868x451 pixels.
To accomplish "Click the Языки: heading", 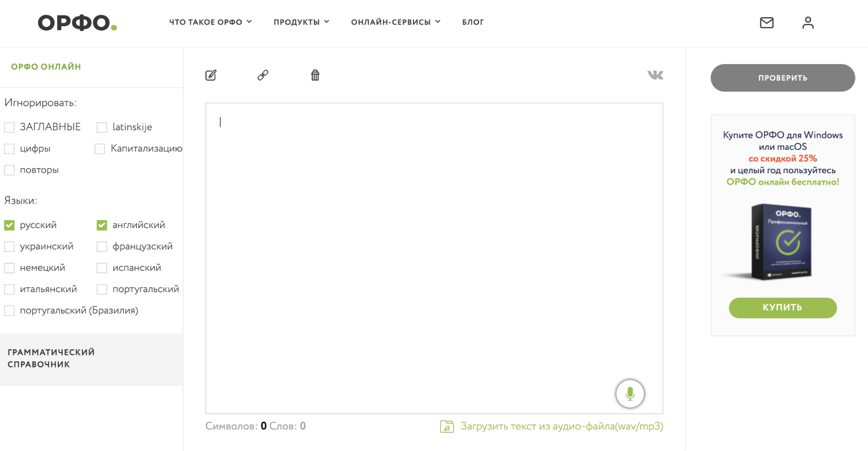I will click(21, 201).
